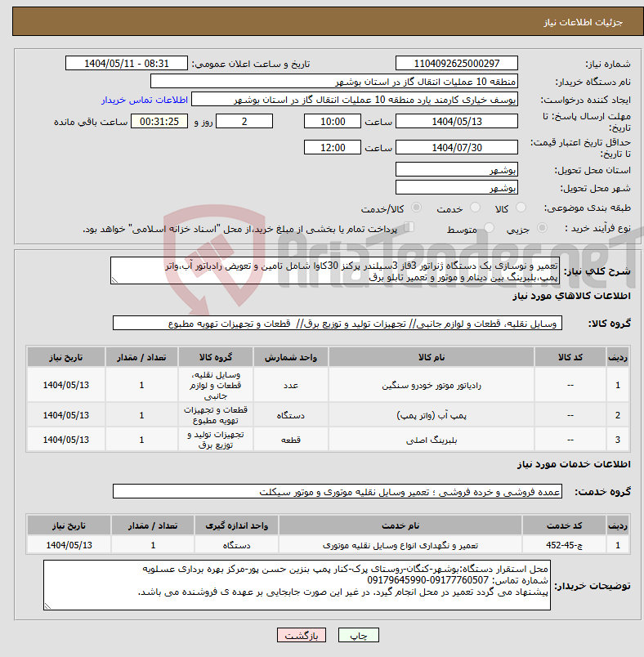This screenshot has height=657, width=644.
Task: Click the واحد شمارش column header
Action: [291, 357]
